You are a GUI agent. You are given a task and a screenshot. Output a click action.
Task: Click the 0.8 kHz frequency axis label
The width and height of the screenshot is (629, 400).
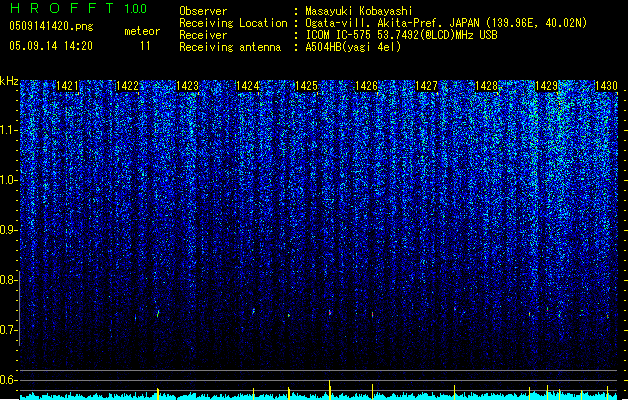click(9, 280)
